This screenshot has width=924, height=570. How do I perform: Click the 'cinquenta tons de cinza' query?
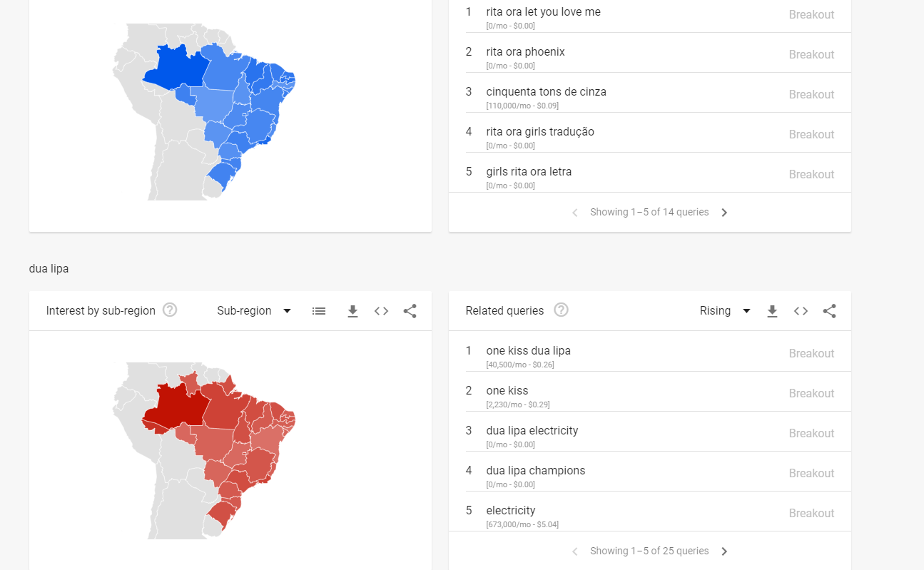[x=546, y=92]
